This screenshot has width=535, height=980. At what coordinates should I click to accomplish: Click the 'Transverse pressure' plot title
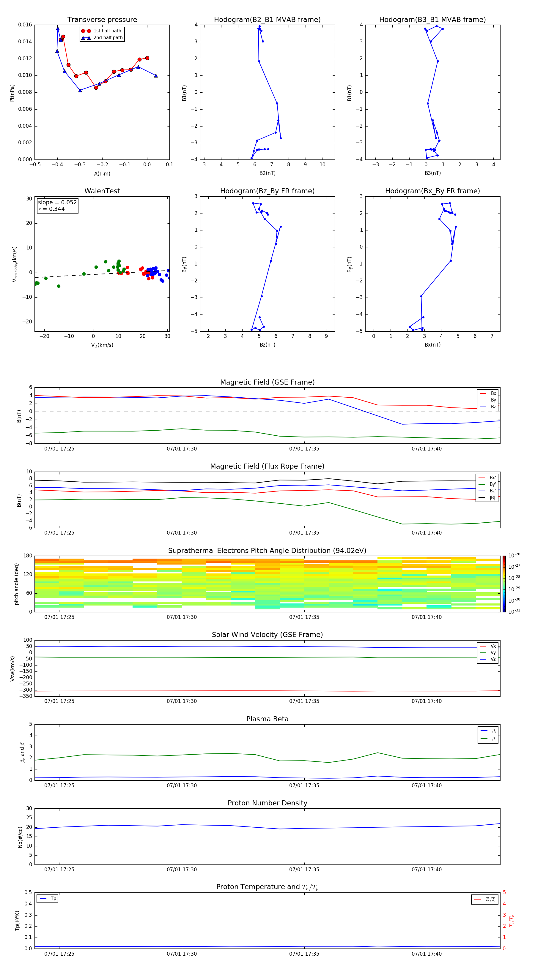(102, 20)
